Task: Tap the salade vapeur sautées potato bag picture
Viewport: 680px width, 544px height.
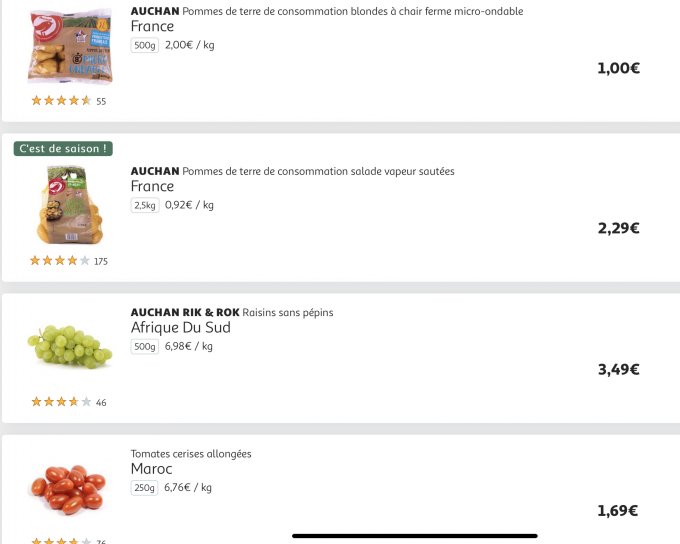Action: coord(70,205)
